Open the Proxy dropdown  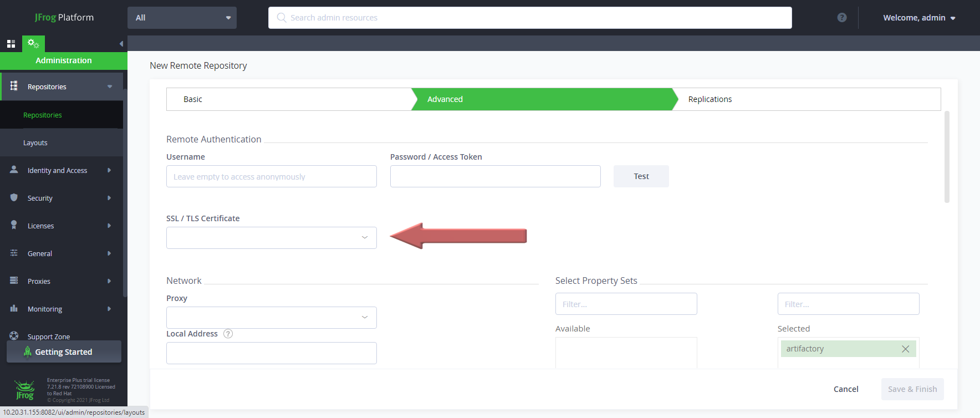pyautogui.click(x=271, y=318)
